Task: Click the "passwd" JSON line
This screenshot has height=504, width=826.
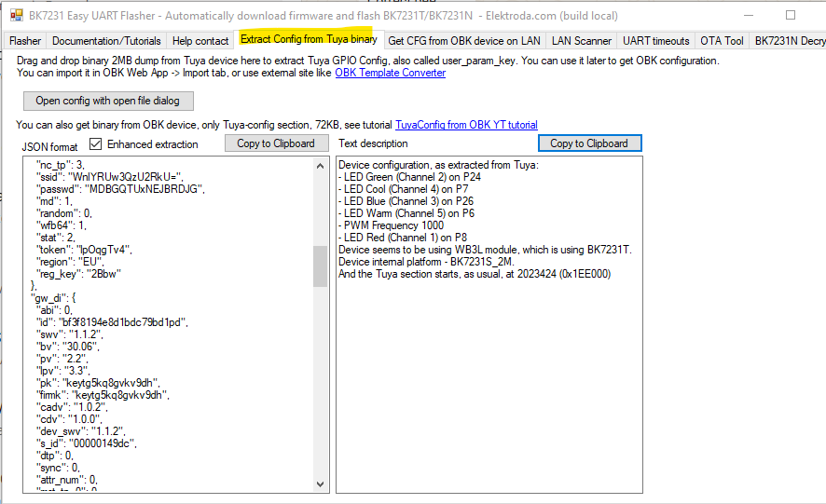Action: [x=120, y=189]
